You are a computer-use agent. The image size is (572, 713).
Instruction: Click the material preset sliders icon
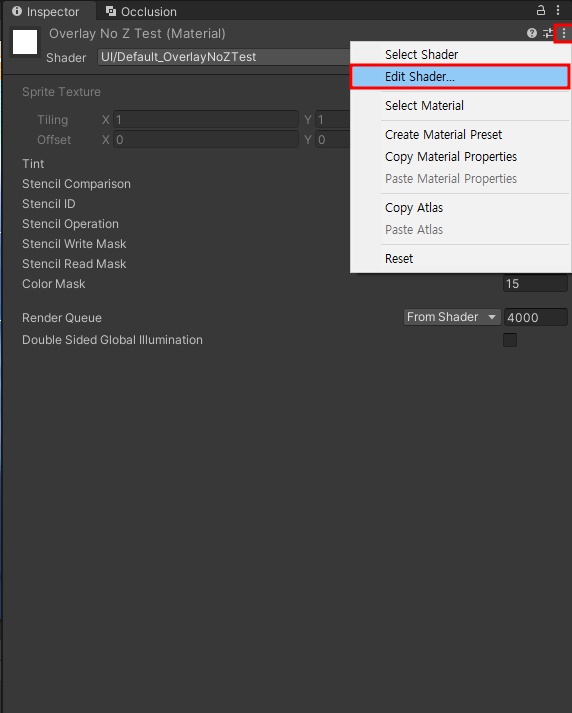click(x=547, y=33)
